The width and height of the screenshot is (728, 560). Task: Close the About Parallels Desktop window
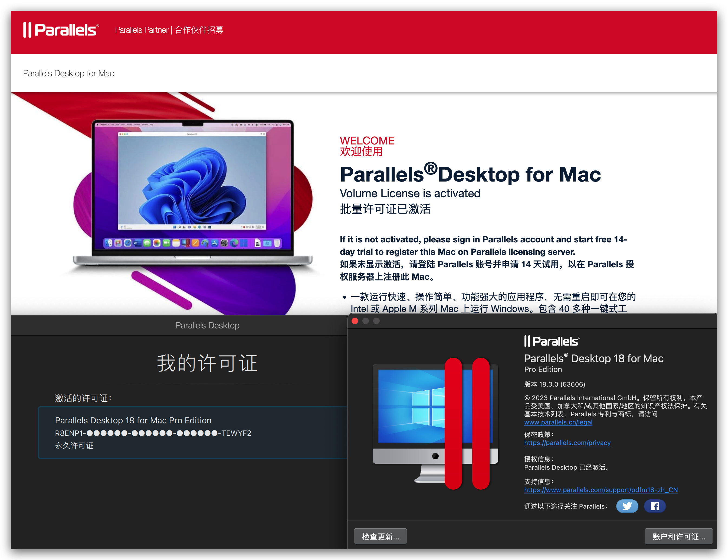click(355, 321)
